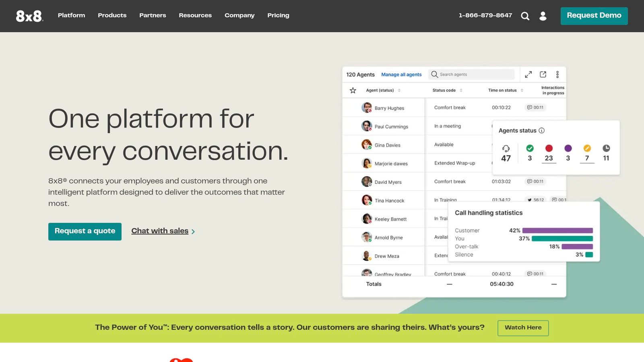Click the chat icon in David Myers row
The image size is (644, 362).
click(530, 181)
